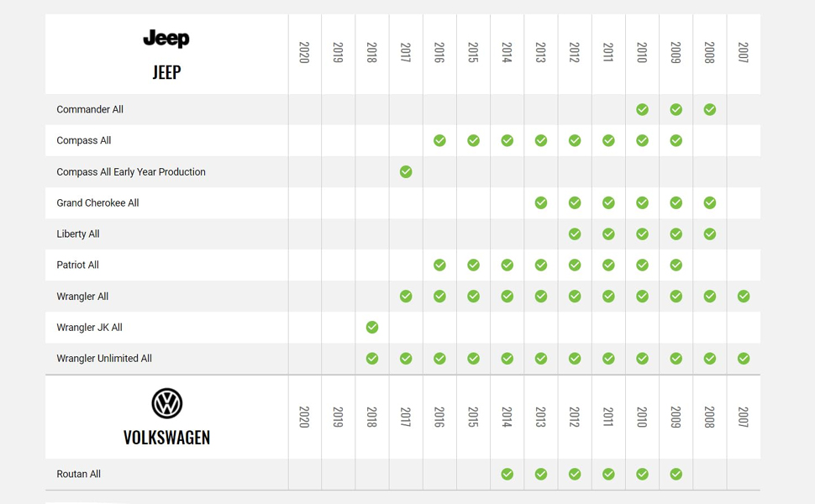The image size is (815, 504).
Task: Click the Grand Cherokee All 2013 checkmark
Action: point(541,202)
